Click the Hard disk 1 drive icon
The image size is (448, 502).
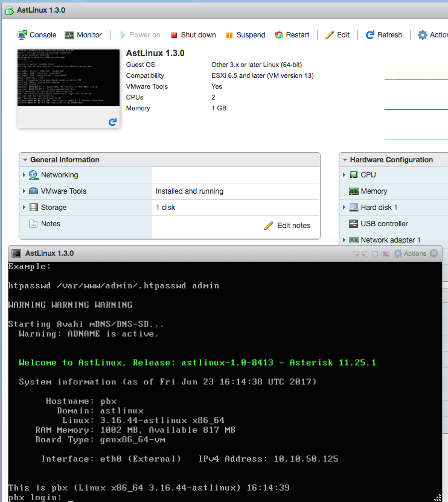coord(354,208)
